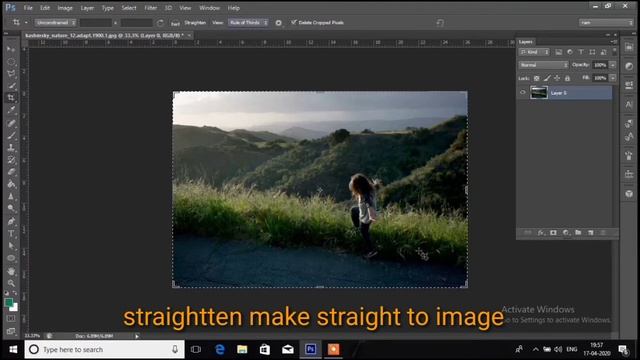Select the Eyedropper tool
This screenshot has height=360, width=640.
pyautogui.click(x=11, y=110)
